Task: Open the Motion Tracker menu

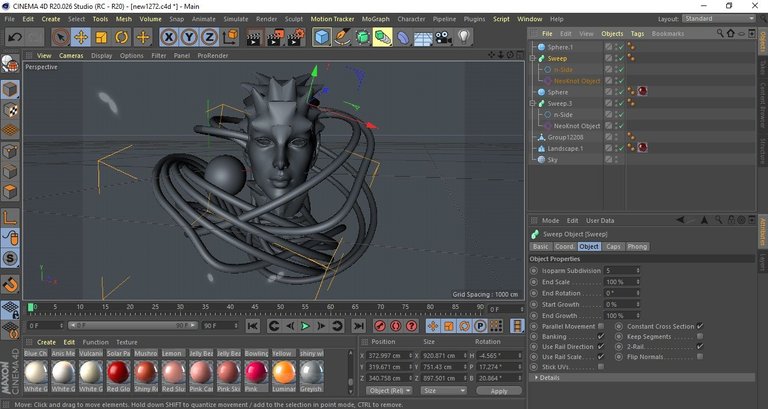Action: coord(333,19)
